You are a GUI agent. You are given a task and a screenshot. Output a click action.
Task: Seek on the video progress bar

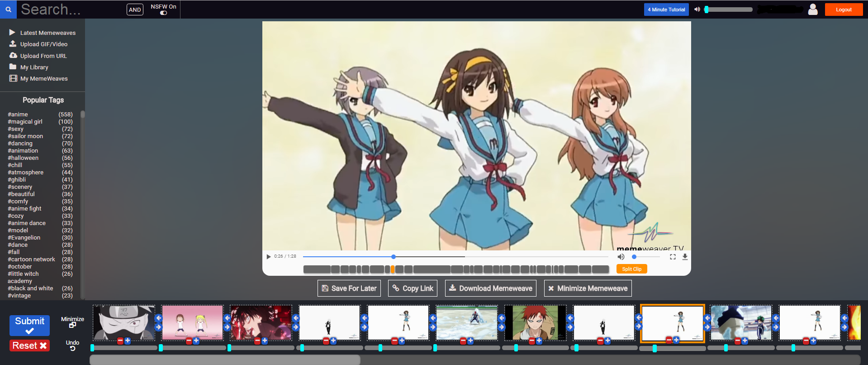[455, 257]
